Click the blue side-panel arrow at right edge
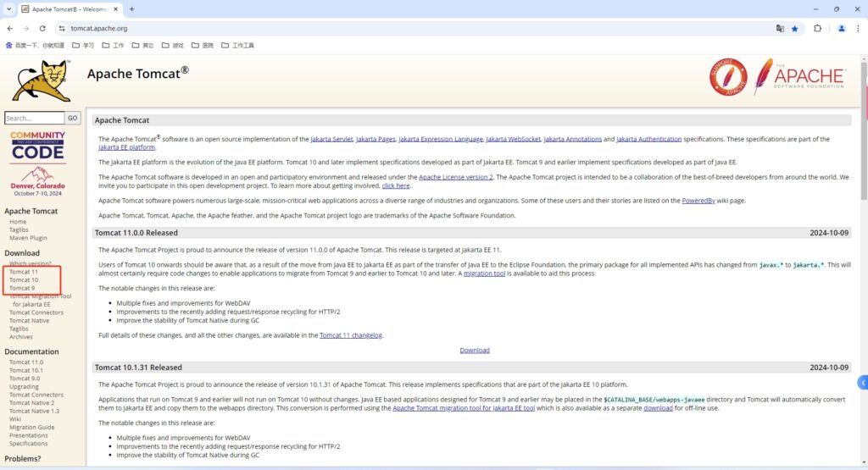Image resolution: width=868 pixels, height=470 pixels. click(x=862, y=383)
